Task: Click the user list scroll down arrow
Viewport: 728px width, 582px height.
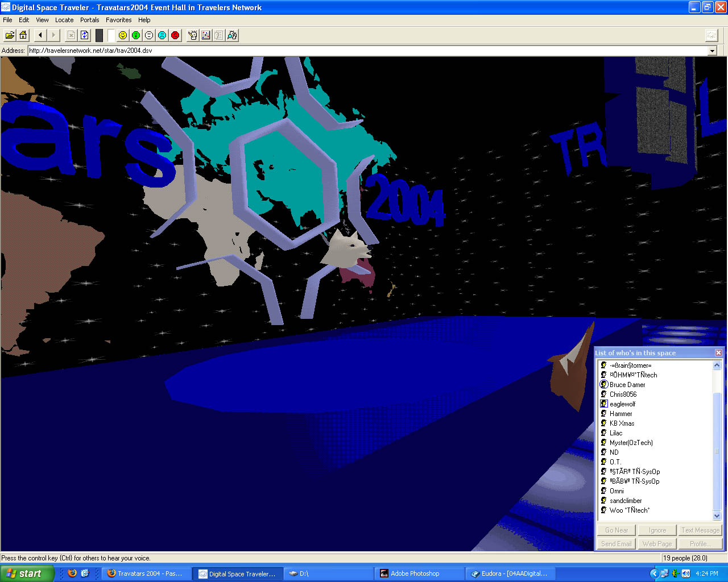Action: tap(717, 516)
